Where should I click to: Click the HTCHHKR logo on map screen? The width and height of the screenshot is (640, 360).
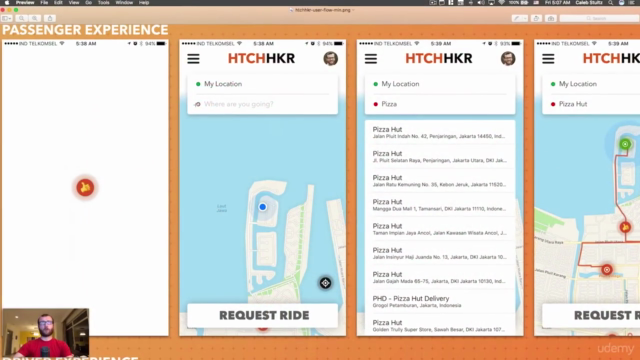[x=261, y=58]
